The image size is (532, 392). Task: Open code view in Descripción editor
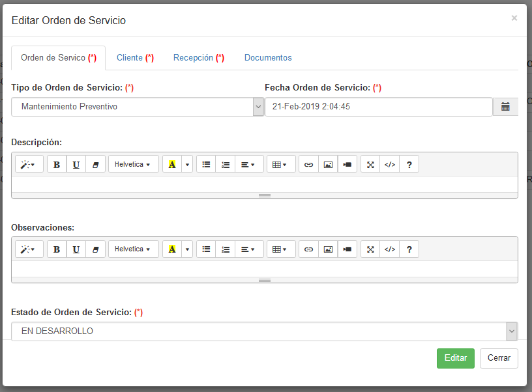click(x=390, y=165)
